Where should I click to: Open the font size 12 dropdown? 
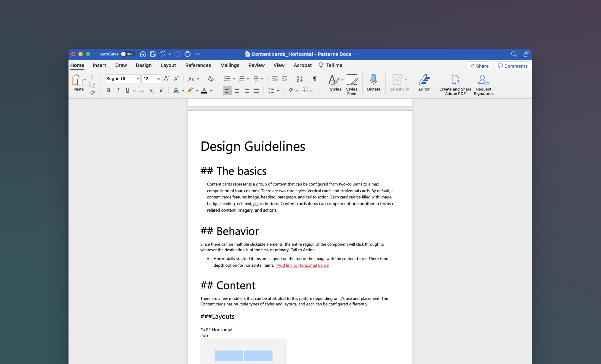(x=158, y=79)
